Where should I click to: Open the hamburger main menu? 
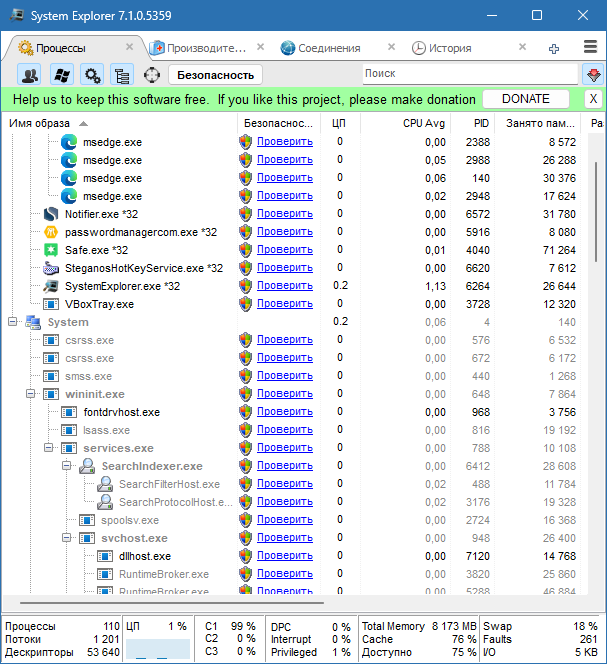(590, 47)
